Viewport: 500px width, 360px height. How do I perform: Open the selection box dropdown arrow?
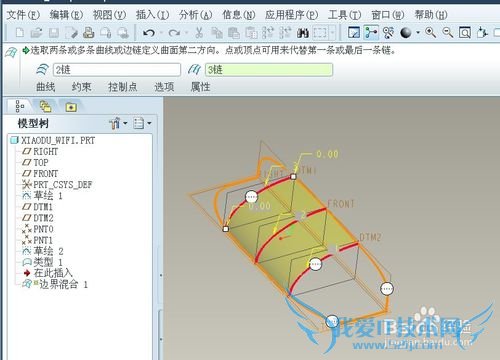pos(332,33)
